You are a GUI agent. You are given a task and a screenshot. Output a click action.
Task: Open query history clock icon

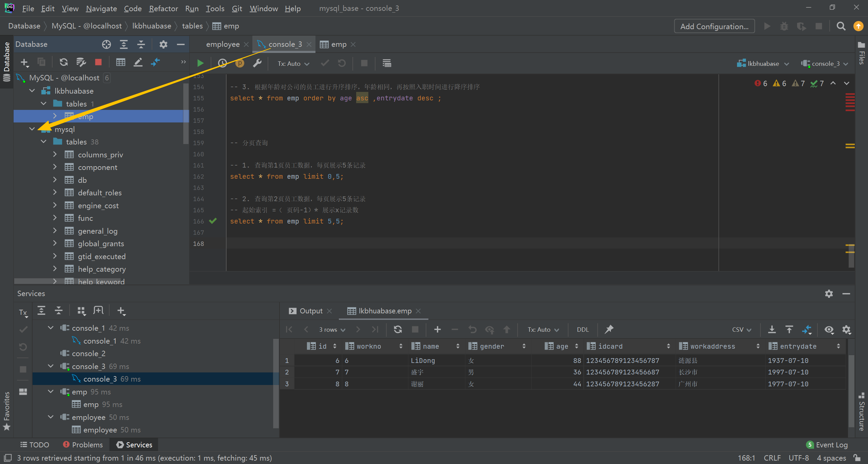click(x=222, y=63)
